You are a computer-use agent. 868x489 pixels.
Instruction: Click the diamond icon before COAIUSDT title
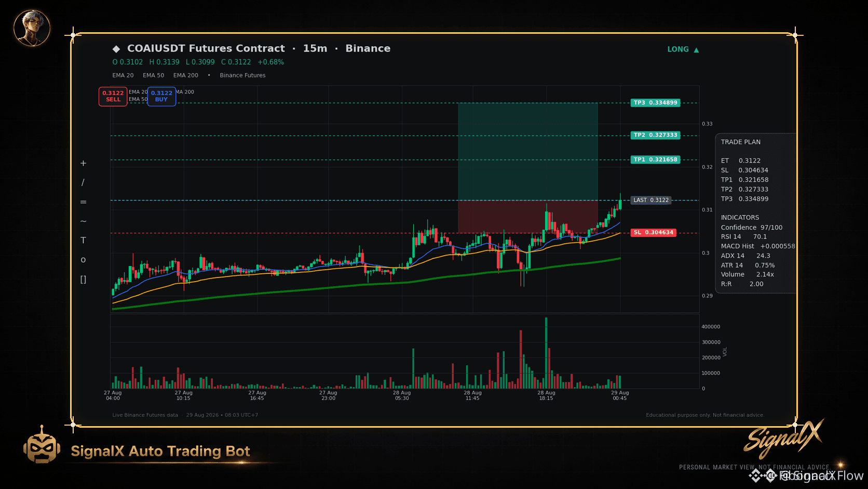pos(116,49)
